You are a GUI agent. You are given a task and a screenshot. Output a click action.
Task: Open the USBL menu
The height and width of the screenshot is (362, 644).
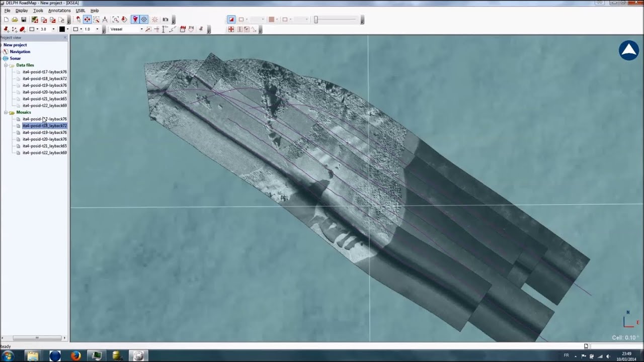point(80,11)
